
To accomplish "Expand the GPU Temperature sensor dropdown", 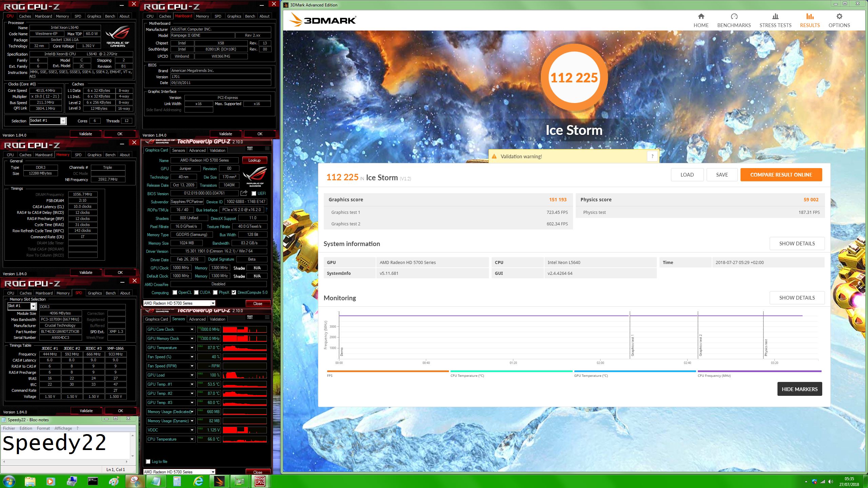I will point(192,348).
